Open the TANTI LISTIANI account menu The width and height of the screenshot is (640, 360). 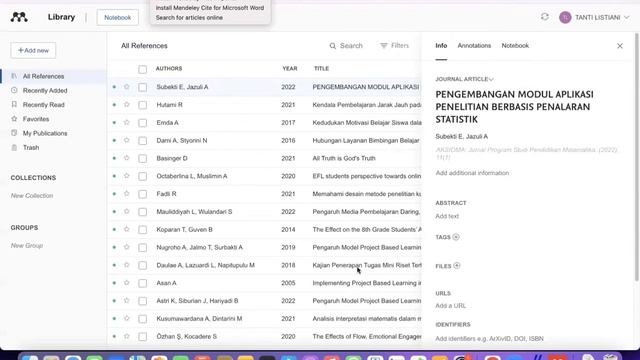(594, 18)
